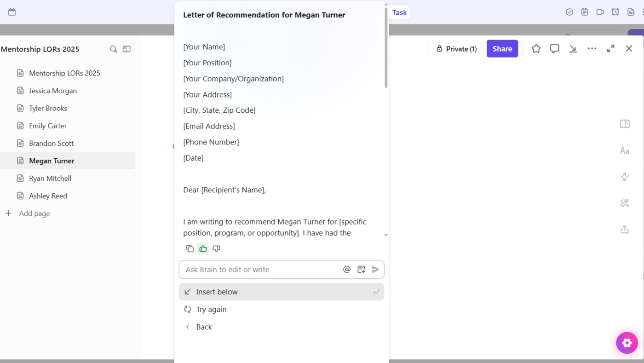This screenshot has width=644, height=363.
Task: Open the Private sharing dropdown
Action: [456, 48]
